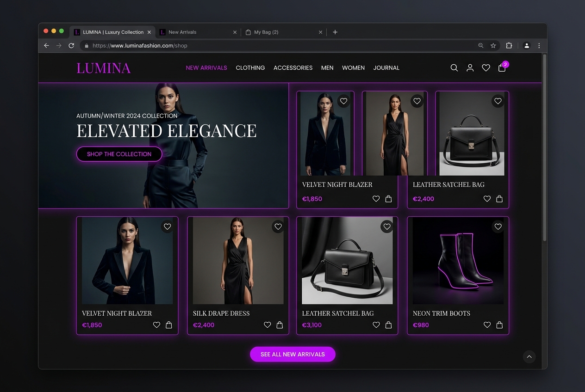Open the zoom magnifier in the address bar

(x=481, y=45)
